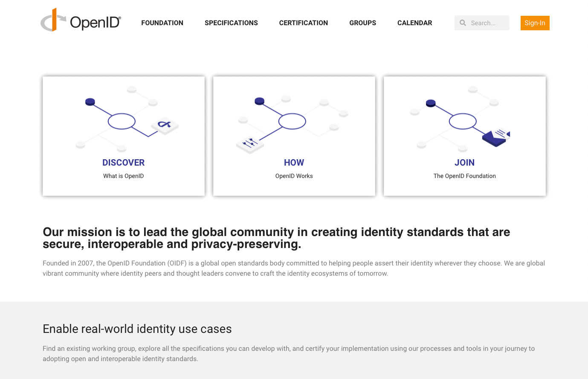Open the Foundation menu
The width and height of the screenshot is (588, 379).
[162, 23]
